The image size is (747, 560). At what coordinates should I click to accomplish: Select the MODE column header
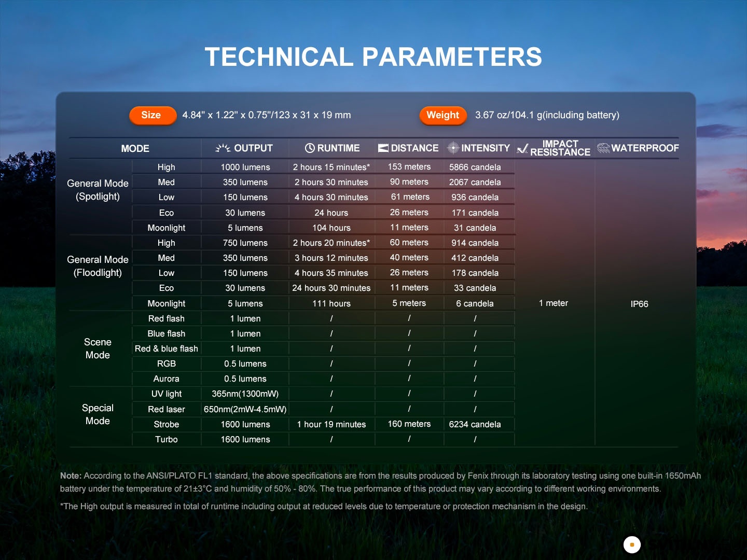point(135,149)
